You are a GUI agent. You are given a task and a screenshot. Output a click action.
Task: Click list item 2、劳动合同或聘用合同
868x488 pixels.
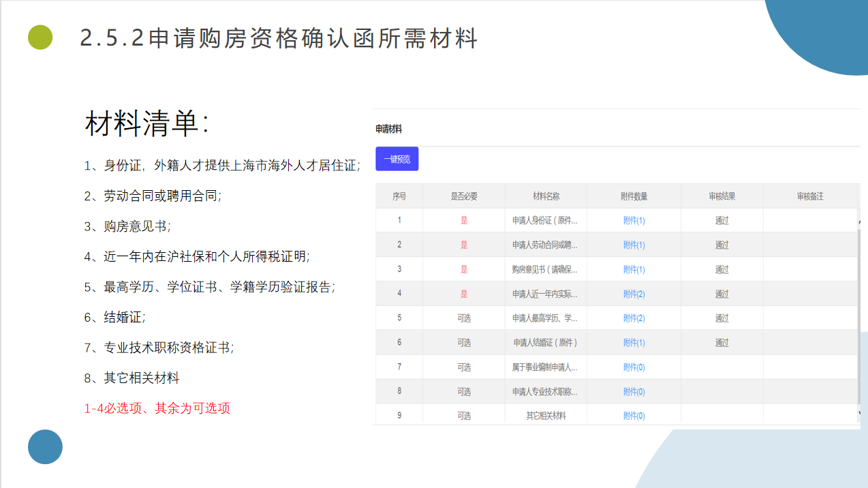tap(153, 196)
